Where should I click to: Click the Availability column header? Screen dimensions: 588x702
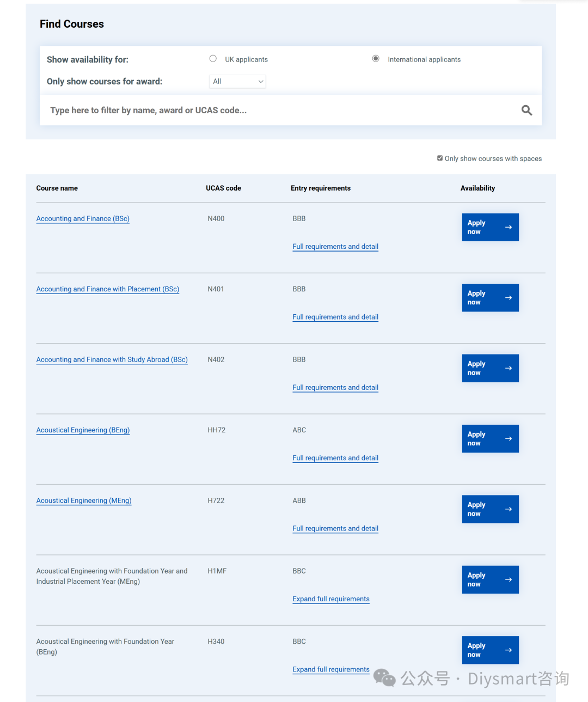[477, 188]
